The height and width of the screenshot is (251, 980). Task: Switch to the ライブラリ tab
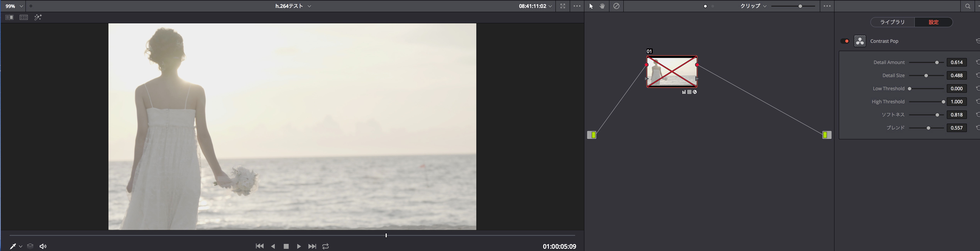point(892,22)
